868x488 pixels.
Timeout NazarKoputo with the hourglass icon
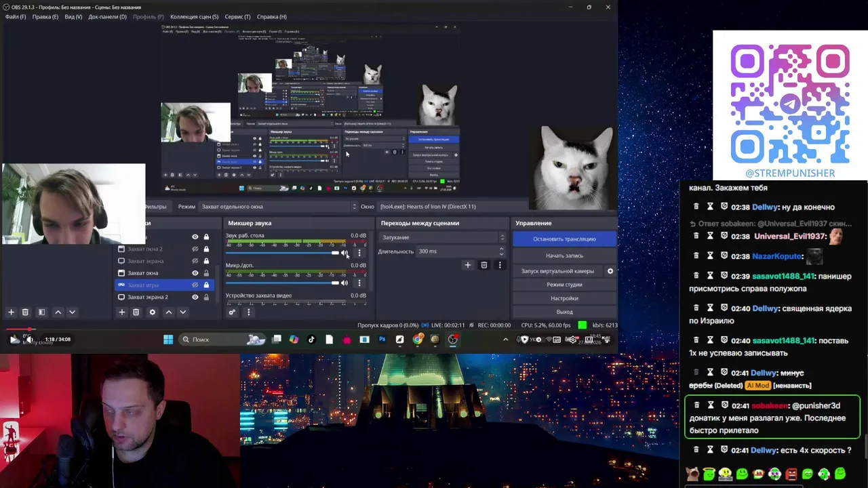(x=710, y=256)
